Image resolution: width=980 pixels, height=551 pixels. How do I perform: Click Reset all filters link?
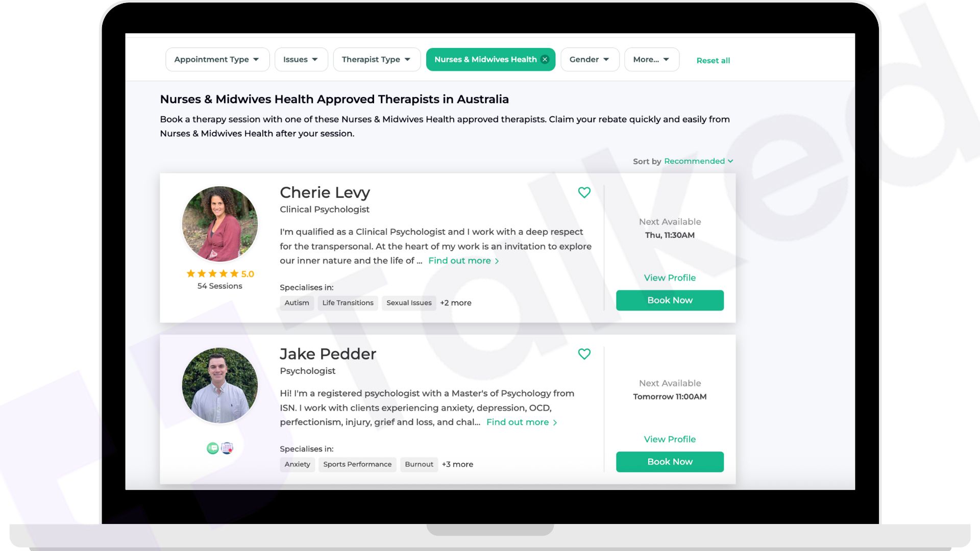pos(713,61)
